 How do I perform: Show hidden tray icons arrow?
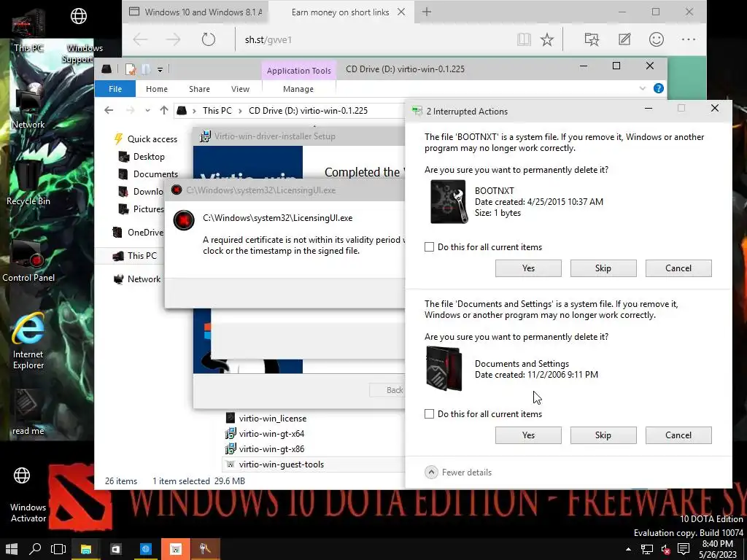point(628,549)
